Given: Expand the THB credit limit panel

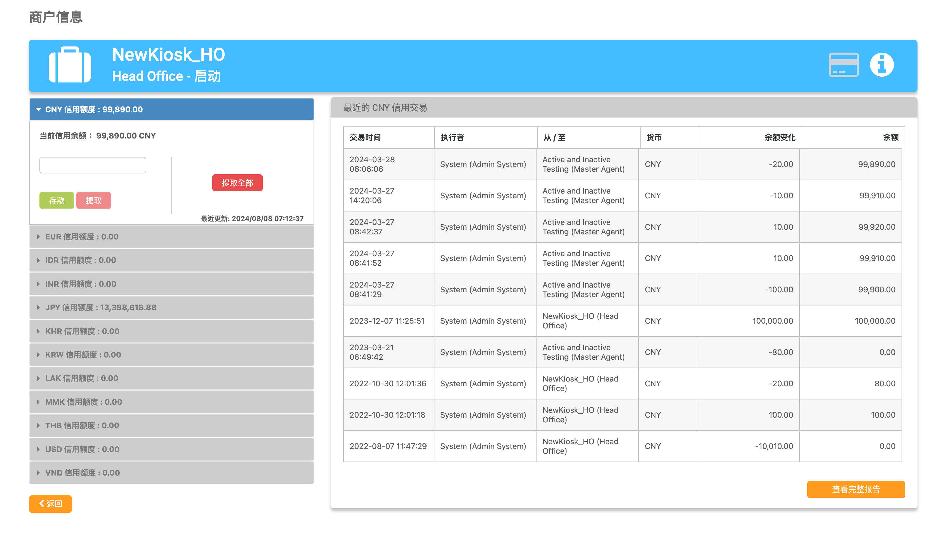Looking at the screenshot, I should [171, 425].
